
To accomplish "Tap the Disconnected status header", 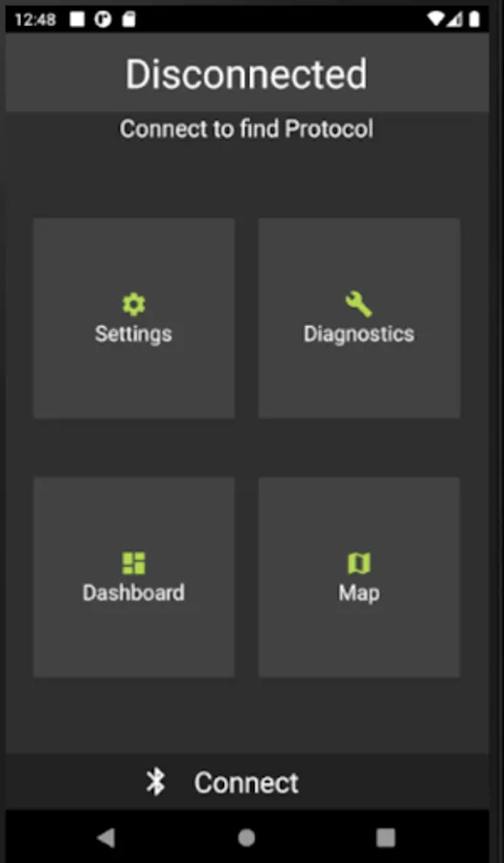I will [x=246, y=74].
